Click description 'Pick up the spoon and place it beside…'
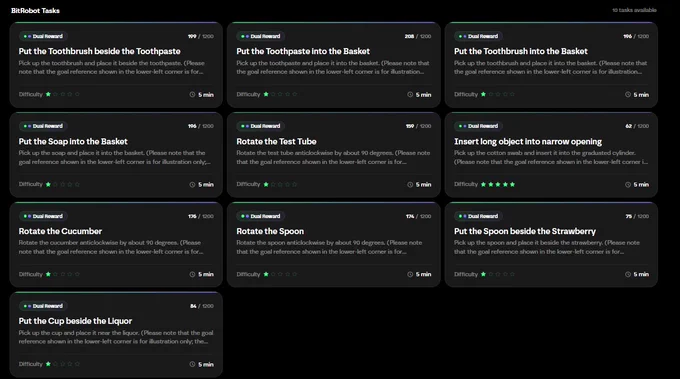Image resolution: width=680 pixels, height=379 pixels. click(x=547, y=247)
